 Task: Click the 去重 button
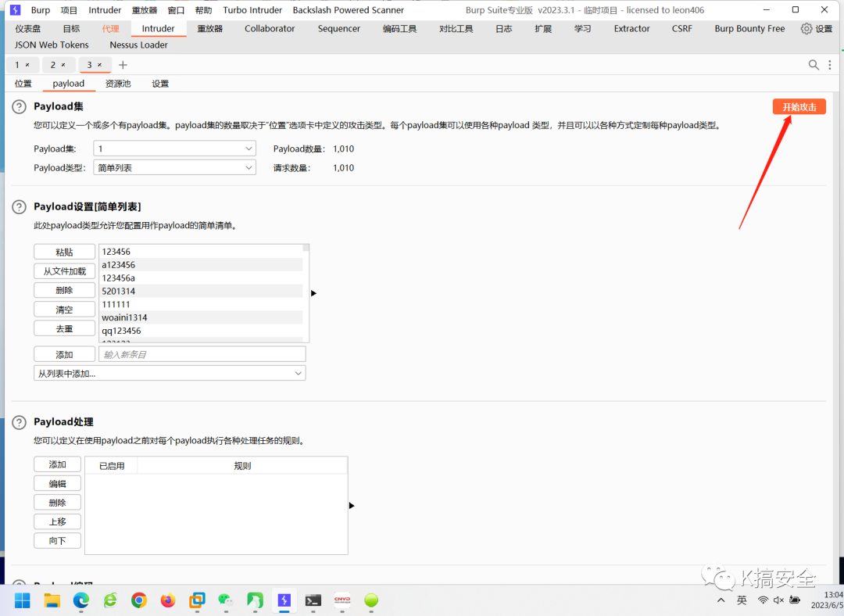point(64,328)
